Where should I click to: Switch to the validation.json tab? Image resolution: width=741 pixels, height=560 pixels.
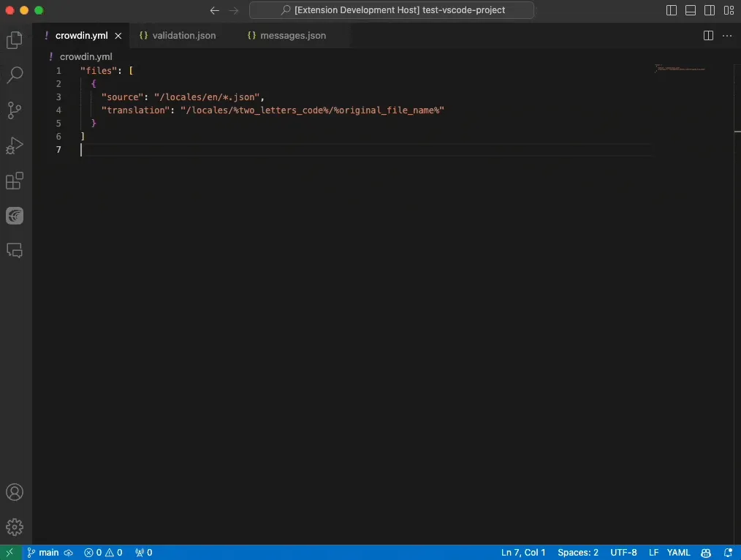pyautogui.click(x=178, y=35)
